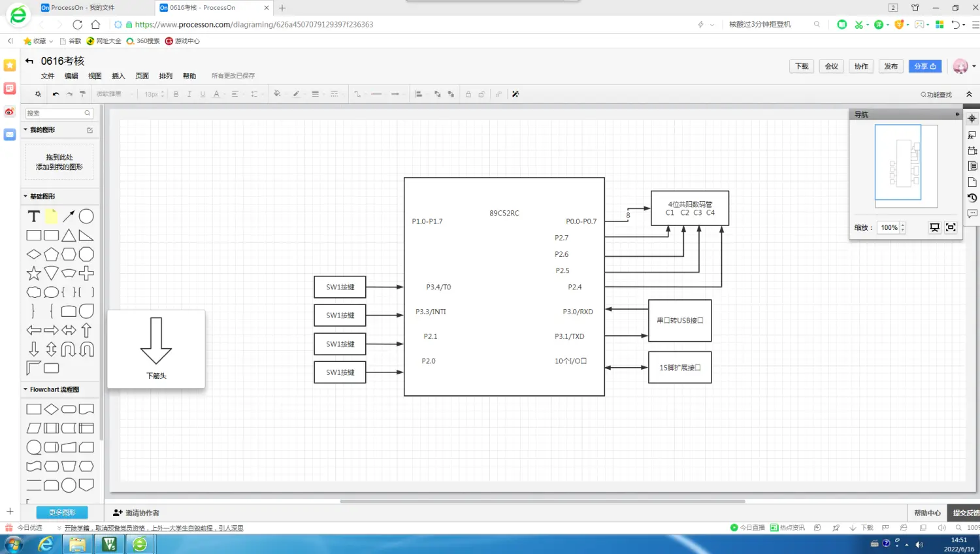Viewport: 980px width, 554px height.
Task: Toggle italic text formatting
Action: click(189, 94)
